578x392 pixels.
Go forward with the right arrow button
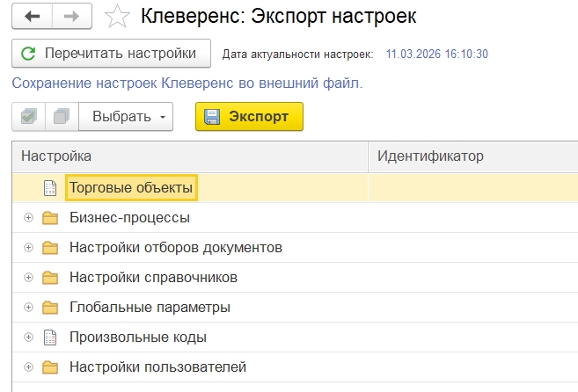72,16
